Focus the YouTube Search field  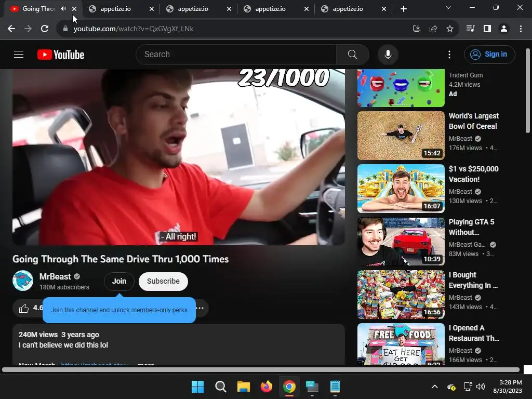[236, 54]
